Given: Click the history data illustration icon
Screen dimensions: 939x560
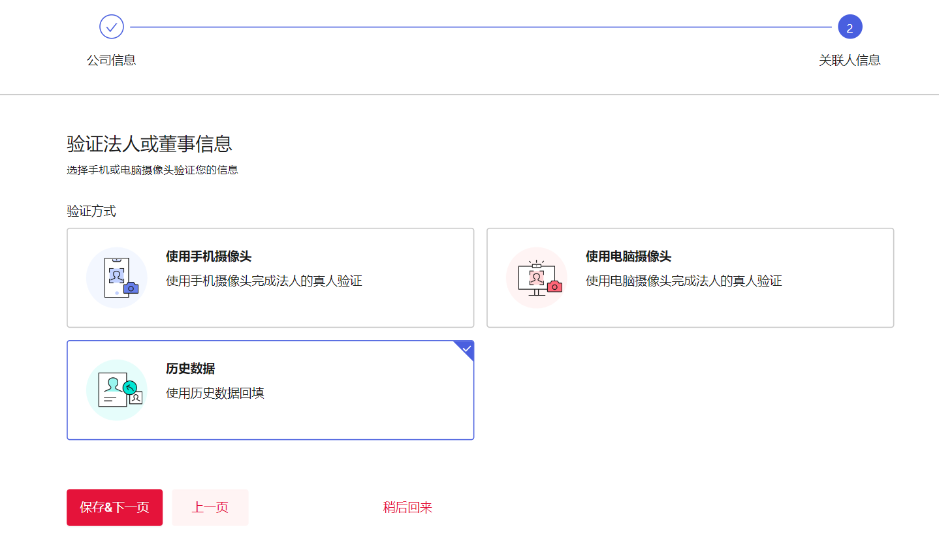Looking at the screenshot, I should coord(117,390).
